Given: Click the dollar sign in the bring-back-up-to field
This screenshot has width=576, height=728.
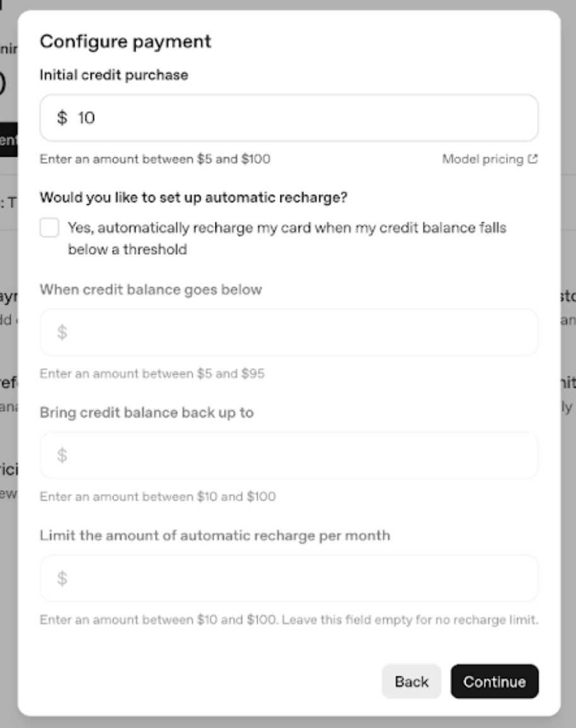Looking at the screenshot, I should pos(62,455).
